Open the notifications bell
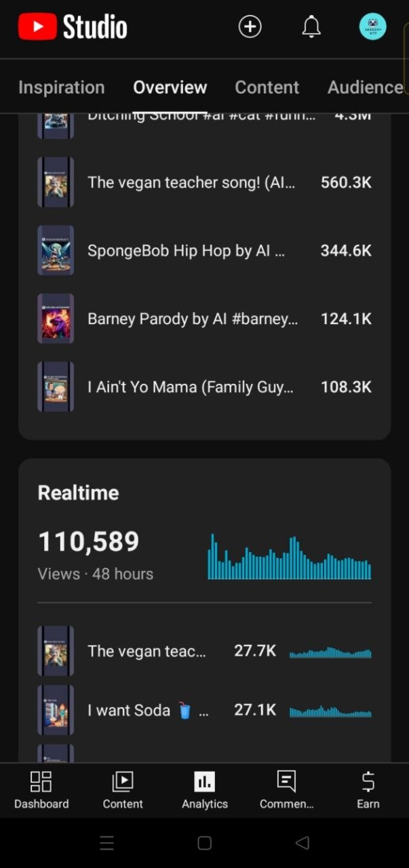The height and width of the screenshot is (868, 409). pos(311,26)
